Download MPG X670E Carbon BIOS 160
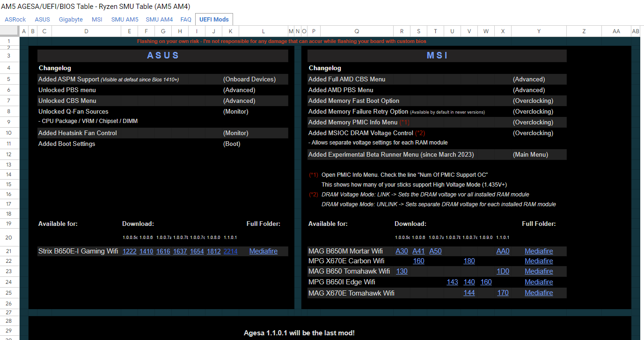The height and width of the screenshot is (340, 644). pos(418,261)
